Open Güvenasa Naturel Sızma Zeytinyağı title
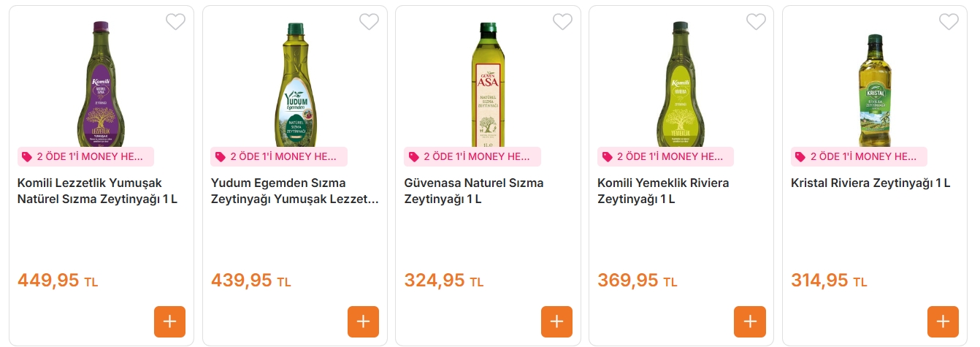This screenshot has width=980, height=347. 474,191
